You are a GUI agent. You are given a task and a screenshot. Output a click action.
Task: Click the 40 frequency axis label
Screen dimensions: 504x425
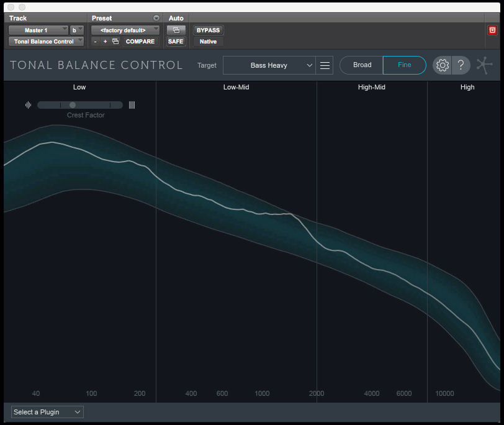pos(36,393)
